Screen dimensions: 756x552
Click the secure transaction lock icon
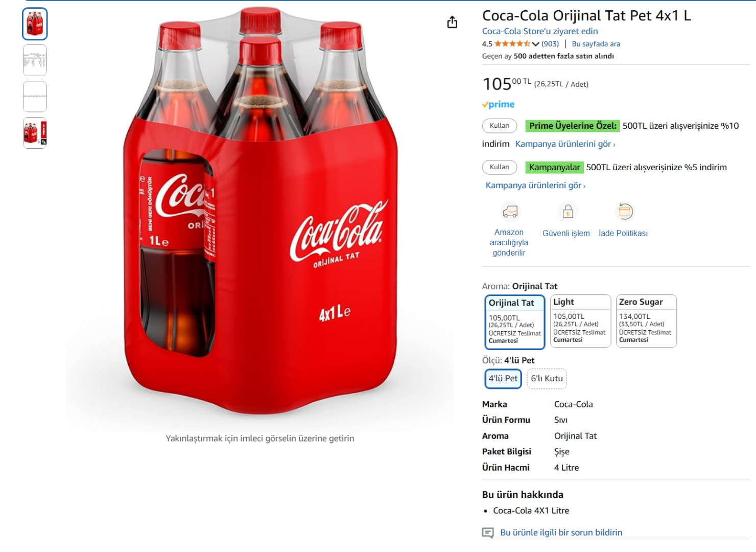click(x=568, y=211)
